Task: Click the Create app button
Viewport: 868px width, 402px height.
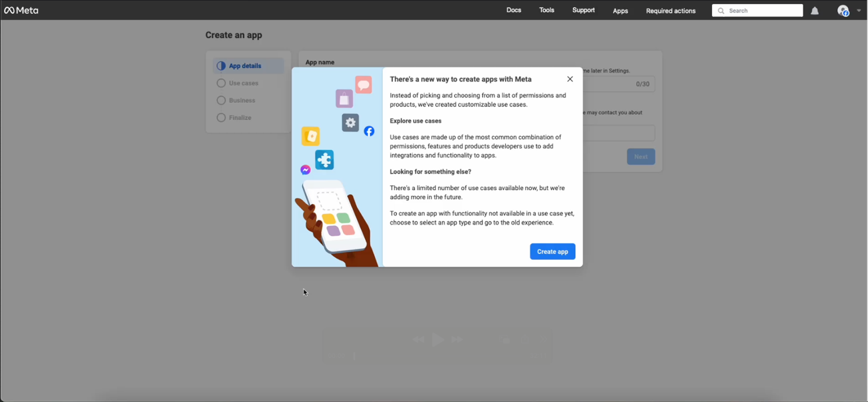Action: (x=552, y=251)
